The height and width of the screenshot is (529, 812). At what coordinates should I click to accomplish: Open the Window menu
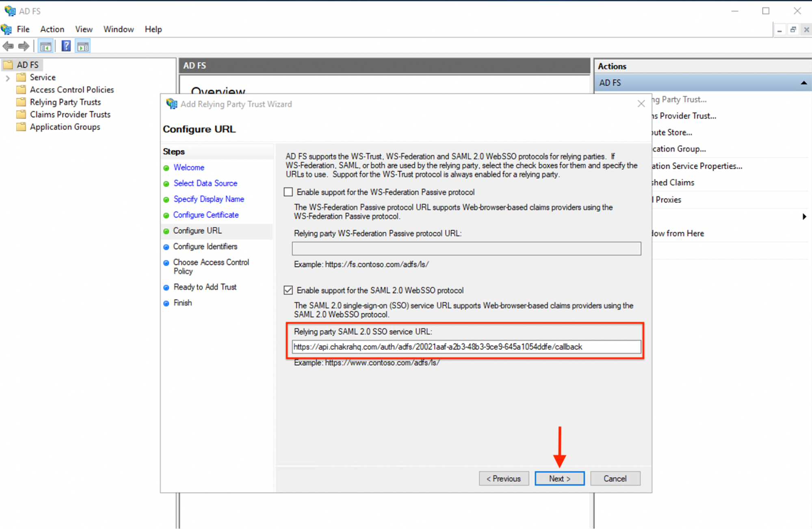pos(118,29)
